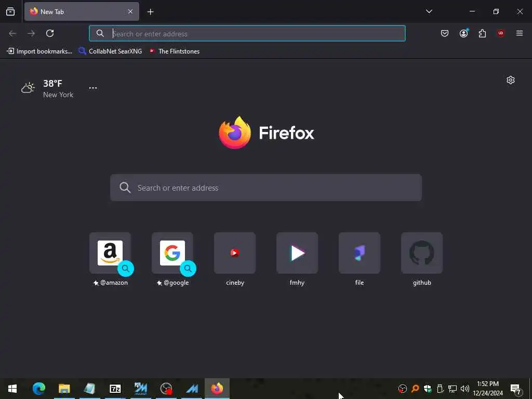The width and height of the screenshot is (532, 399).
Task: Open the notification action center
Action: point(516,389)
